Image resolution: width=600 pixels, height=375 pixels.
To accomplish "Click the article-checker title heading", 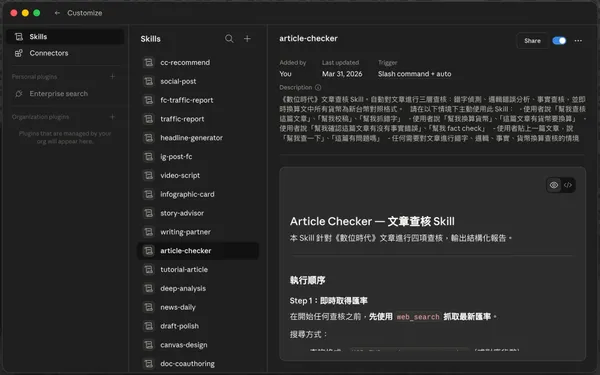I will tap(308, 39).
